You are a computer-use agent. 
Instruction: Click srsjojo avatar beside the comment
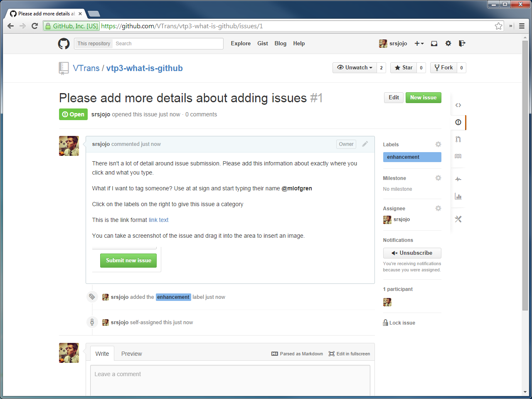pyautogui.click(x=69, y=146)
